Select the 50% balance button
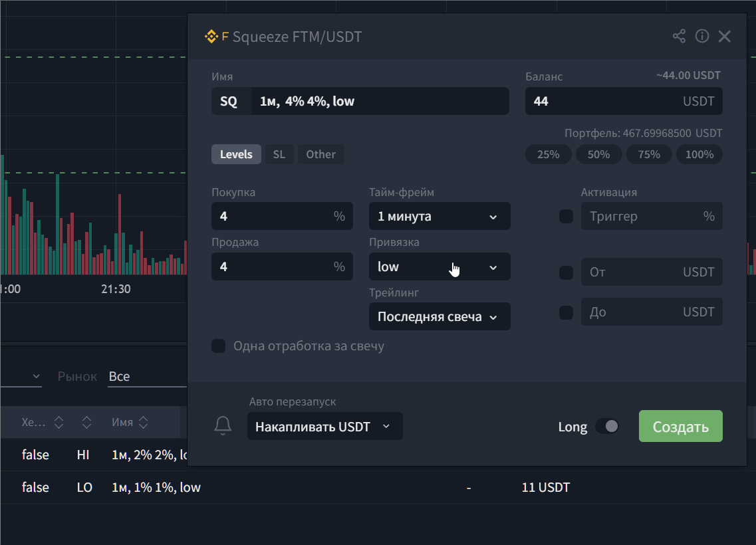 tap(598, 154)
